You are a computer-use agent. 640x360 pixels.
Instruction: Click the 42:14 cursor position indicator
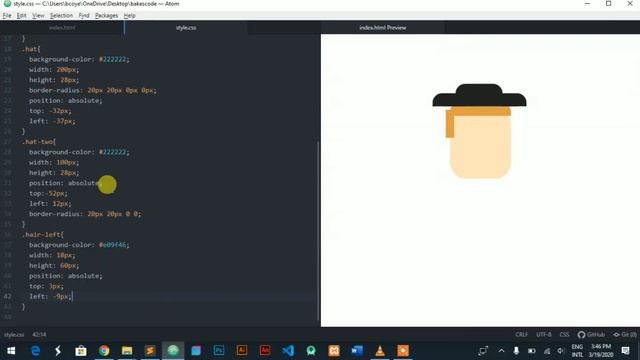39,335
